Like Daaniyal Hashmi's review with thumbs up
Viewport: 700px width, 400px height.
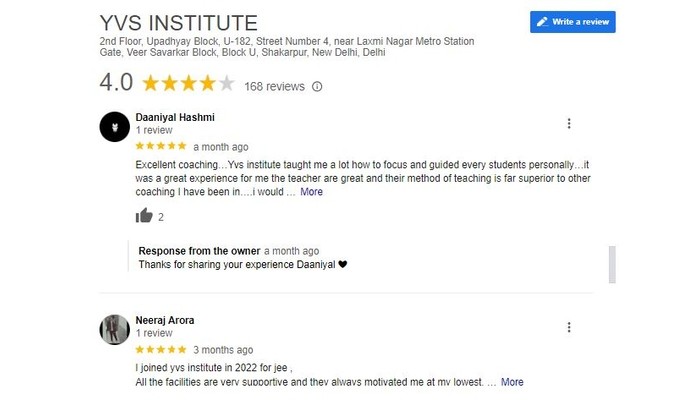(144, 216)
